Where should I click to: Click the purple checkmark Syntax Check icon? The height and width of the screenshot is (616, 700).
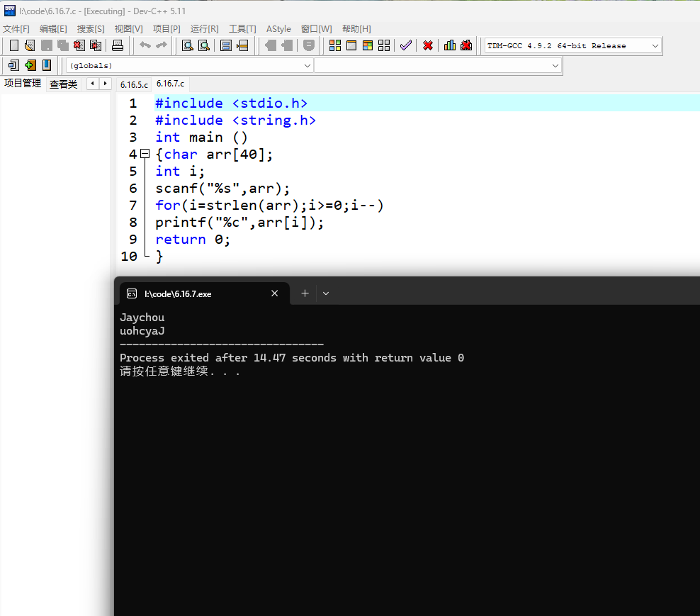point(406,45)
